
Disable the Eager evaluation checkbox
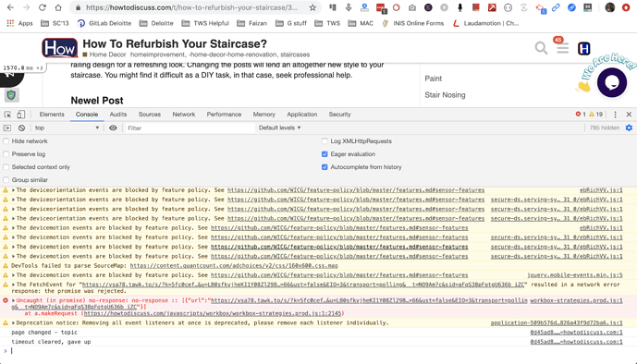[325, 154]
